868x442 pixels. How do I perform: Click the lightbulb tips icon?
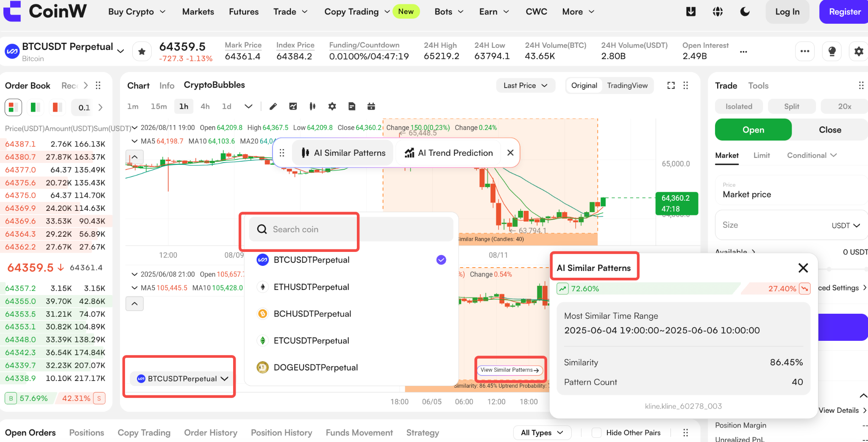pyautogui.click(x=832, y=52)
